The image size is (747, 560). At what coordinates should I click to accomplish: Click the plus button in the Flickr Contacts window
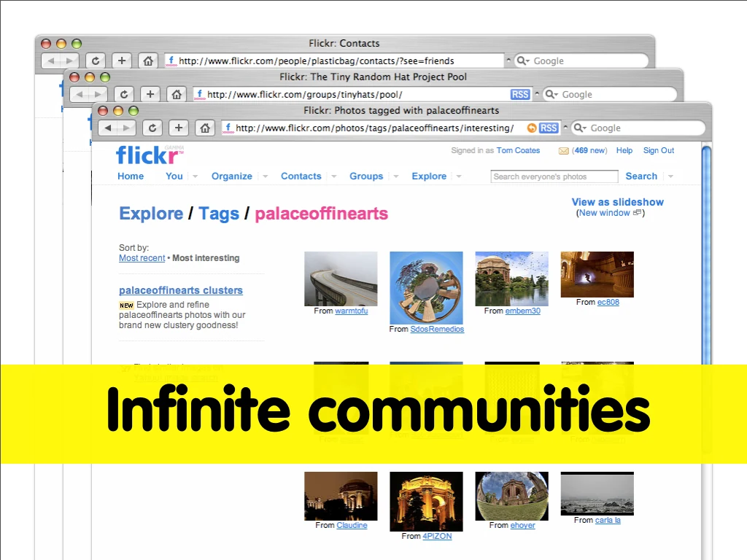[x=122, y=61]
